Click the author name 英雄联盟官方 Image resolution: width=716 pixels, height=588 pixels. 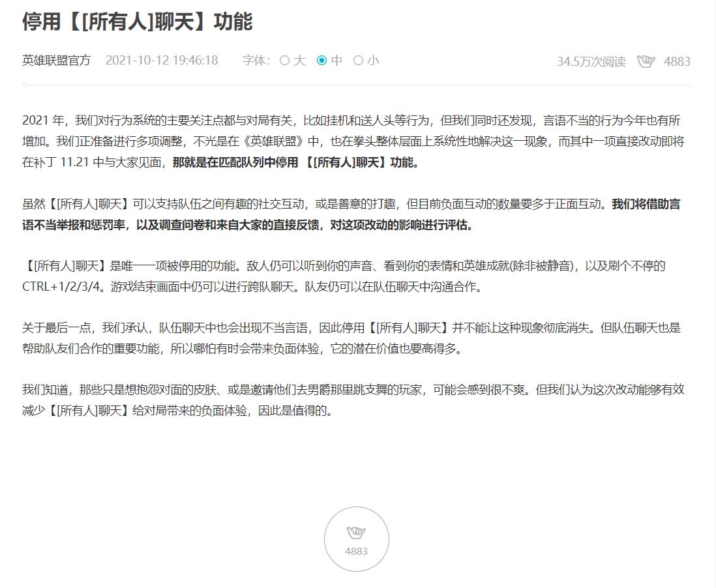(57, 60)
